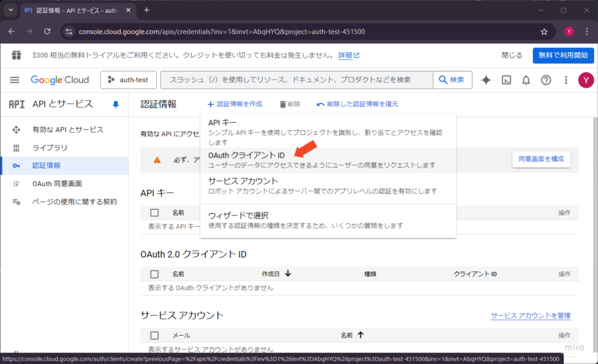The image size is (598, 364).
Task: Select the 認証情報 browser tab
Action: click(x=79, y=10)
